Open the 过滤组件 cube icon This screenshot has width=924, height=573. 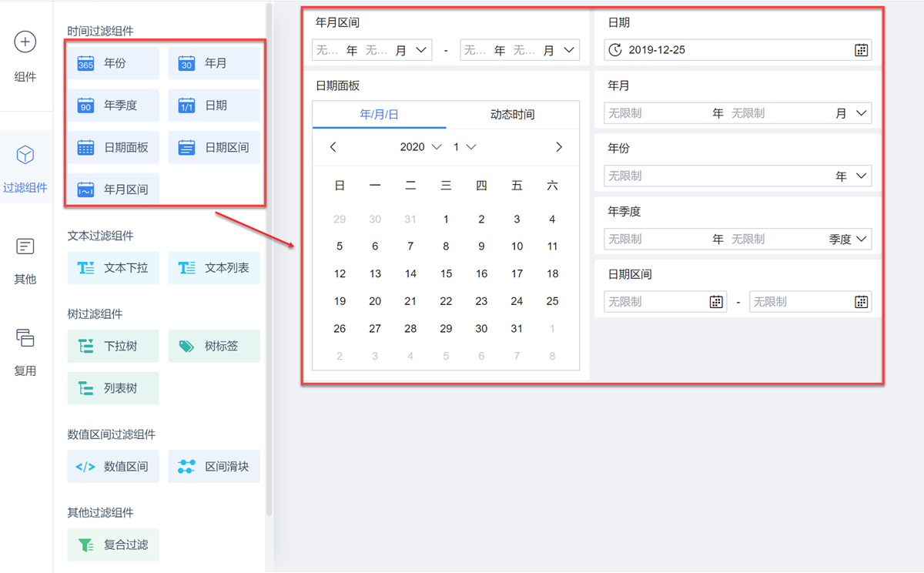tap(25, 155)
